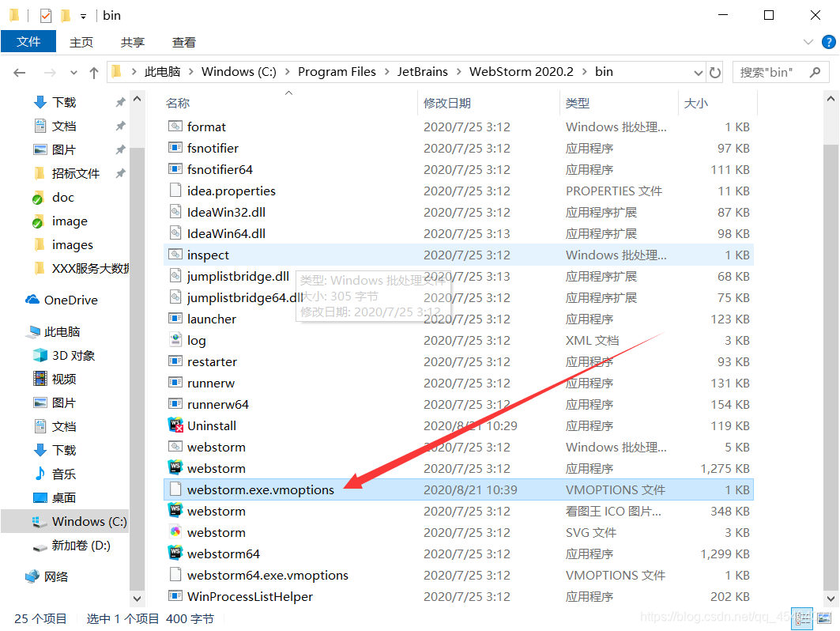Open the quick access toolbar dropdown

83,16
